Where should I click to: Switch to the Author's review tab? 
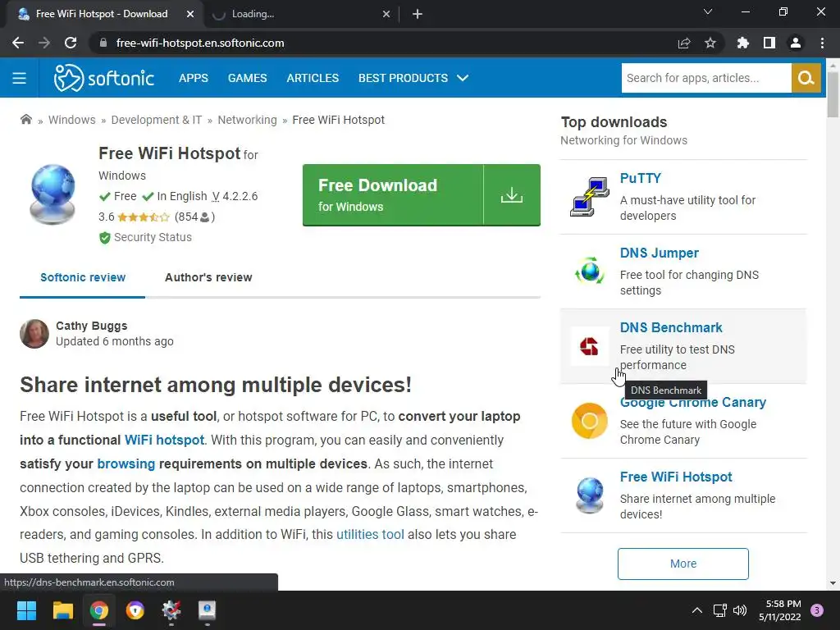point(208,277)
